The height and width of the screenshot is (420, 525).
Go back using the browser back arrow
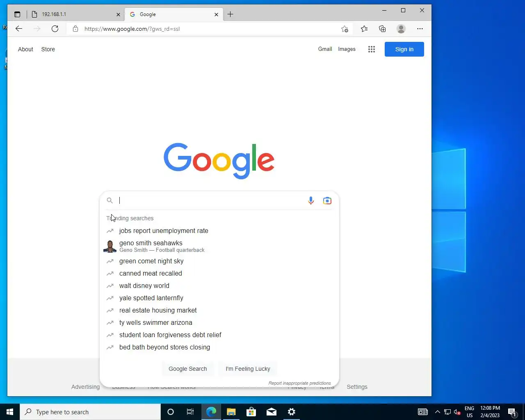point(19,29)
